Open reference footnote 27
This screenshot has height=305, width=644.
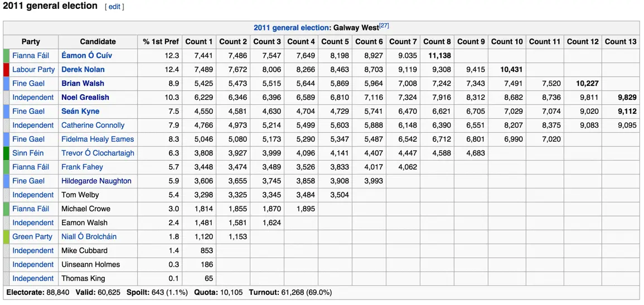[x=384, y=26]
